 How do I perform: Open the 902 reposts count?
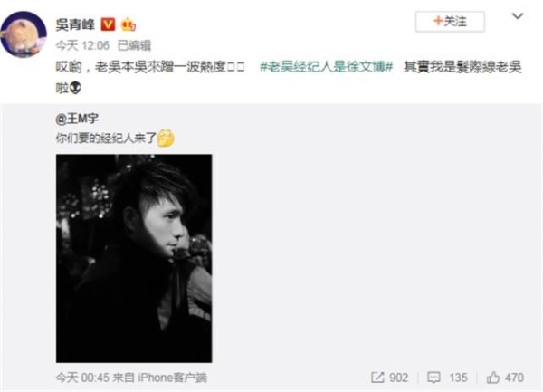click(x=398, y=378)
